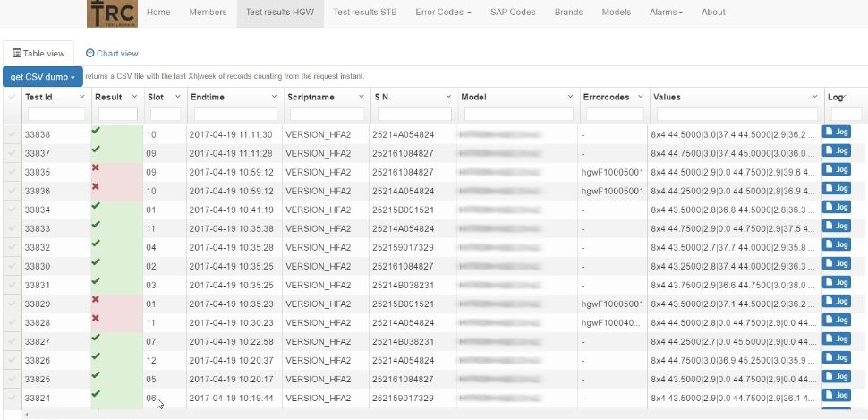The image size is (868, 420).
Task: Select row checkmark for test 33834
Action: tap(12, 210)
